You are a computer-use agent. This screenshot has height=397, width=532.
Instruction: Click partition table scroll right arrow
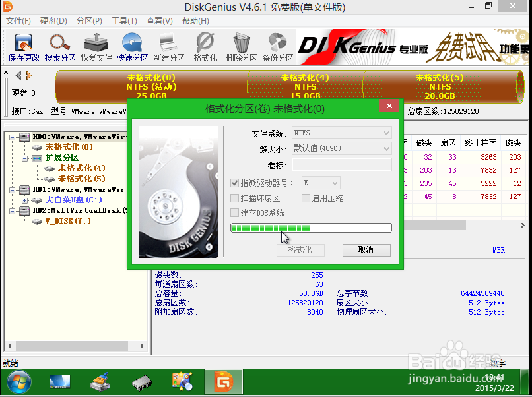(x=523, y=225)
